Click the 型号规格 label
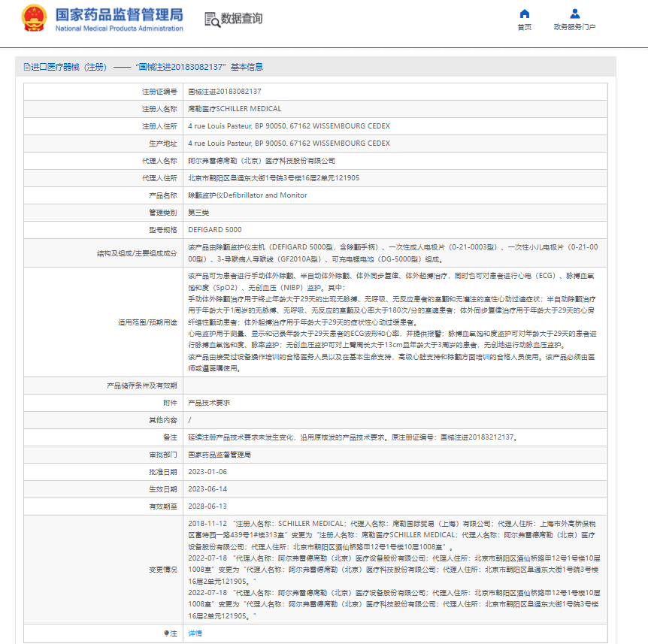Viewport: 648px width, 644px height. (x=163, y=230)
